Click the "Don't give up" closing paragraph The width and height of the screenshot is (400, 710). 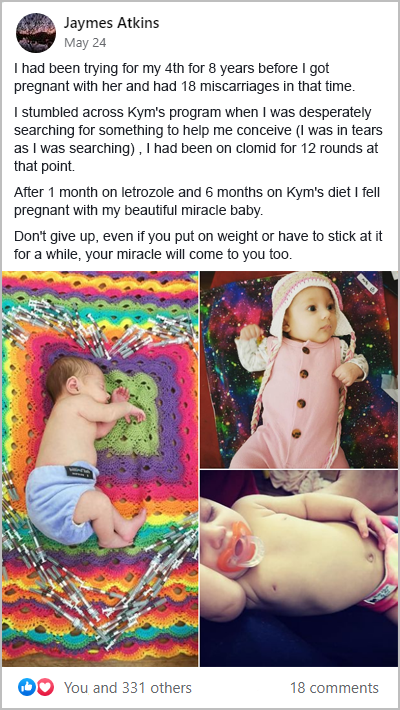[198, 245]
